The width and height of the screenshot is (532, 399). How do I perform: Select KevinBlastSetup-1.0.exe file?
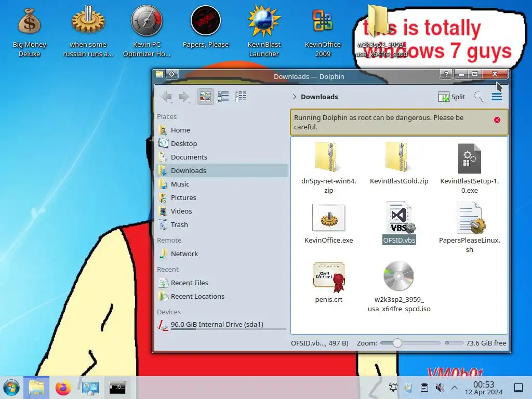coord(470,168)
